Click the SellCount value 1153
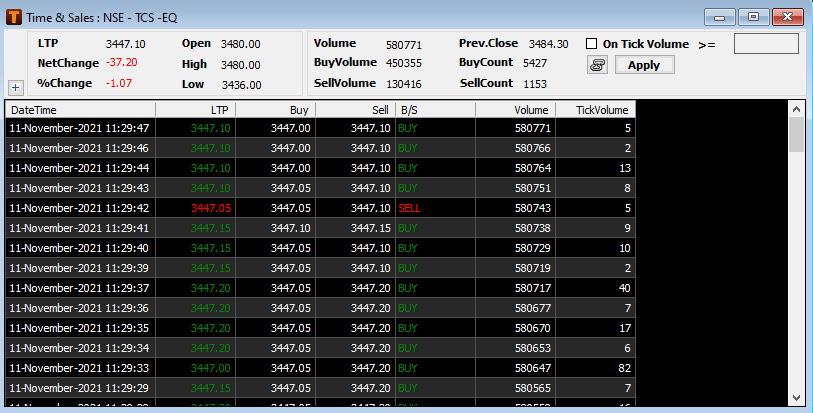 click(x=535, y=84)
